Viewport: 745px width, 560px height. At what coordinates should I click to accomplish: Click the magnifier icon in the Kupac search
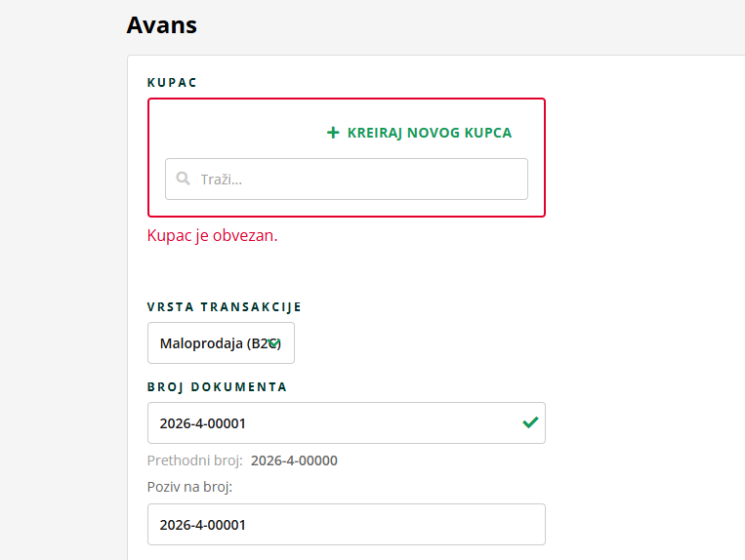tap(184, 180)
